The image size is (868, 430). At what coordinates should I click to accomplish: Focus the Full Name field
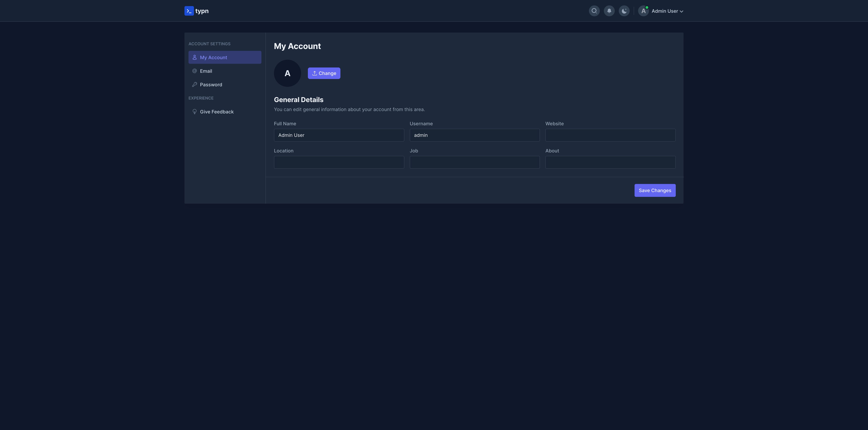pyautogui.click(x=339, y=135)
